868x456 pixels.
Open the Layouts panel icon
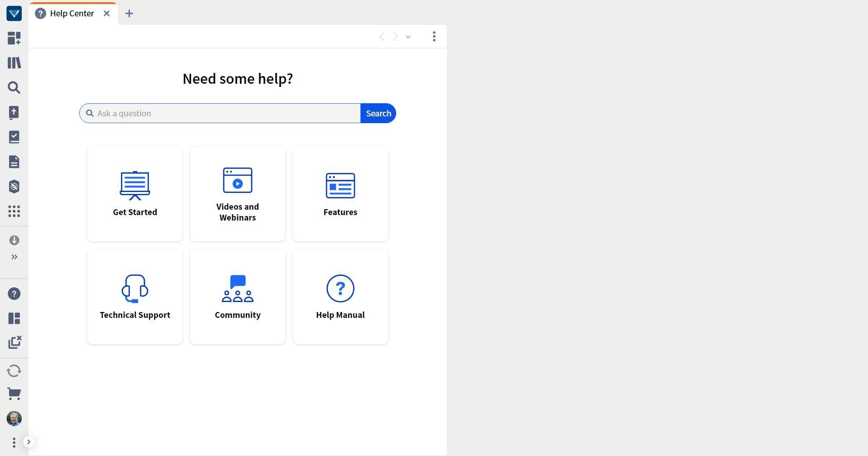pos(14,319)
